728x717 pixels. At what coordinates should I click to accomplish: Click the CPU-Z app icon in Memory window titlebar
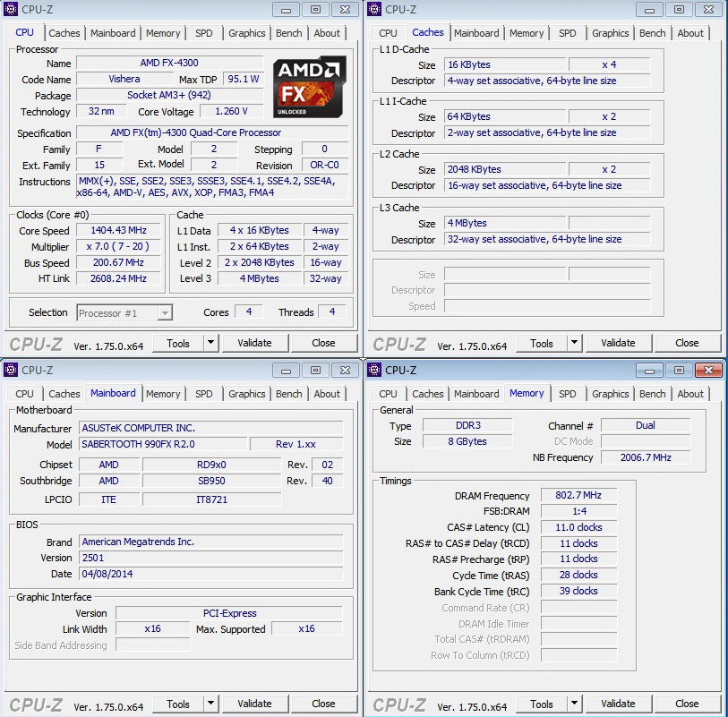(373, 370)
